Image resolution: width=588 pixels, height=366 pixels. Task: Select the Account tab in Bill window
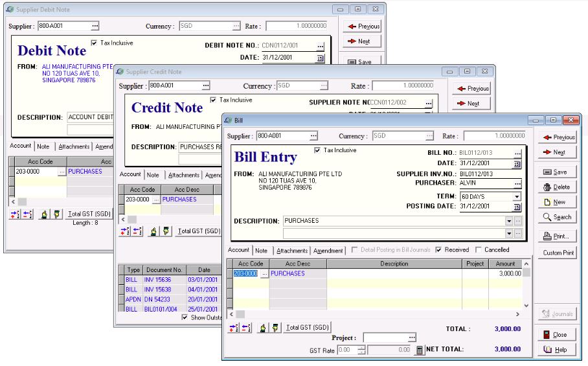[x=238, y=250]
